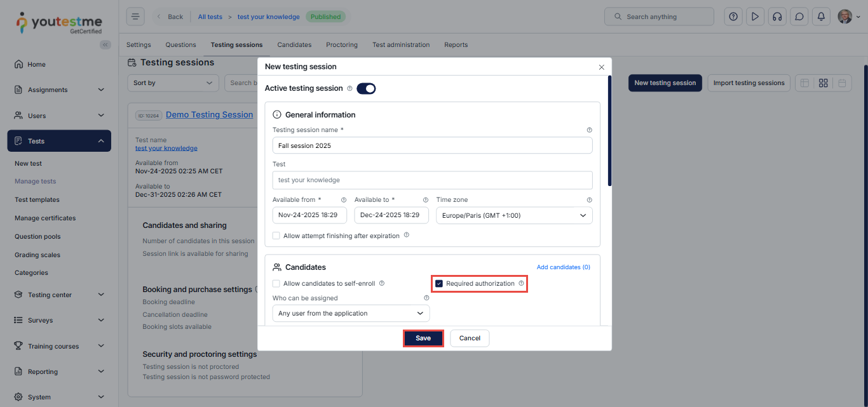Image resolution: width=868 pixels, height=407 pixels.
Task: Toggle the Active testing session switch
Action: click(366, 88)
